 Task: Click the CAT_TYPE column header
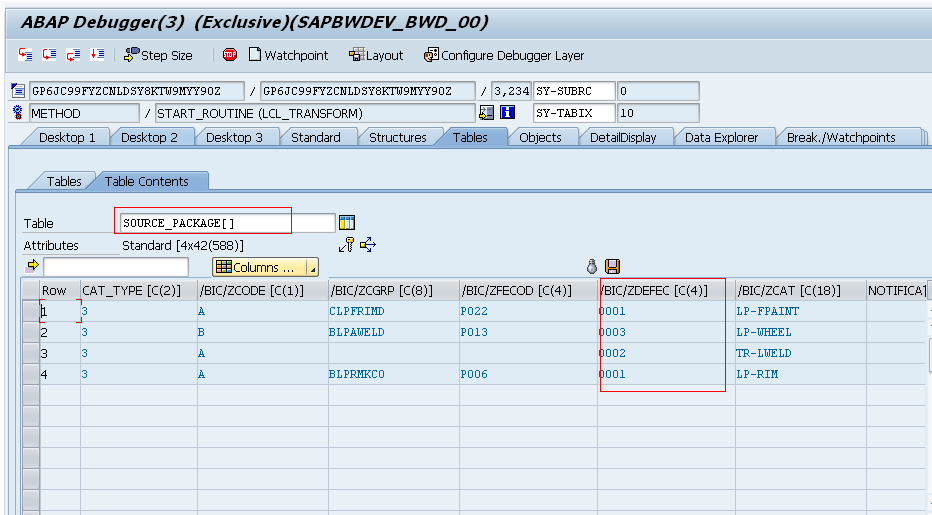(x=139, y=290)
